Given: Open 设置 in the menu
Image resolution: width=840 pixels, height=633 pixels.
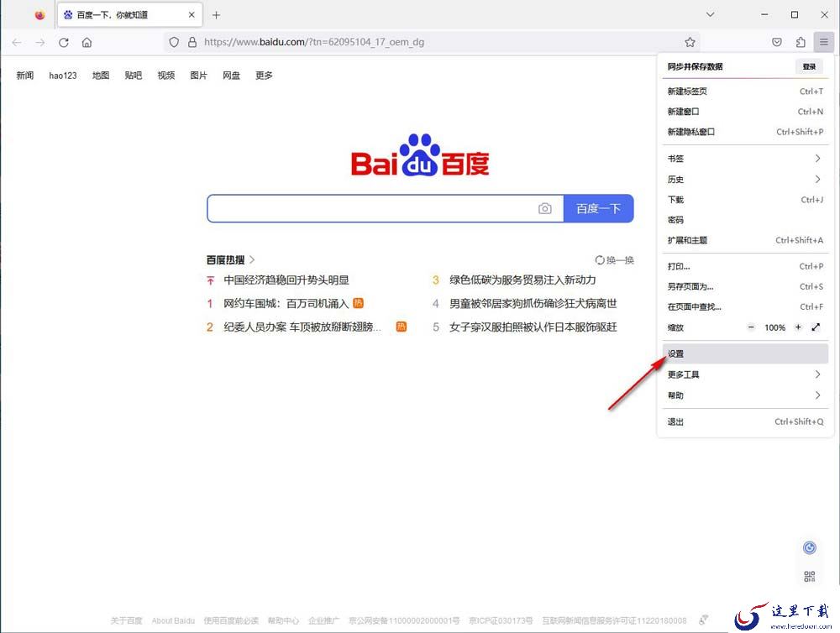Looking at the screenshot, I should click(745, 354).
